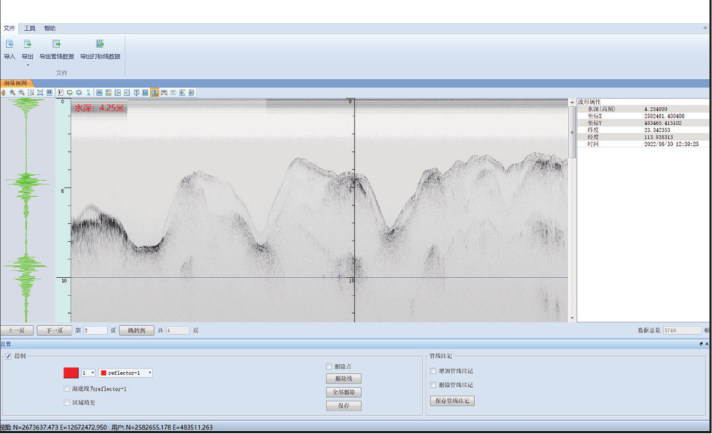This screenshot has height=434, width=712.
Task: Click the 下一页 next page button
Action: tap(55, 329)
